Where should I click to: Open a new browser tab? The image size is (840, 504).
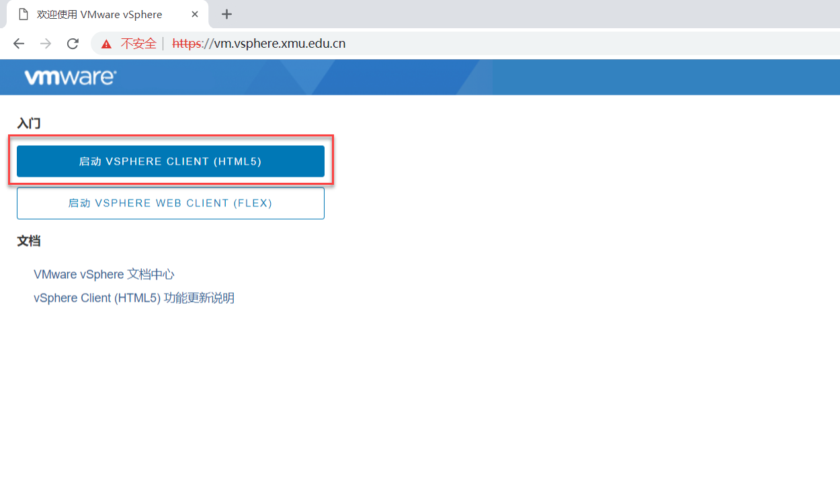click(x=226, y=14)
